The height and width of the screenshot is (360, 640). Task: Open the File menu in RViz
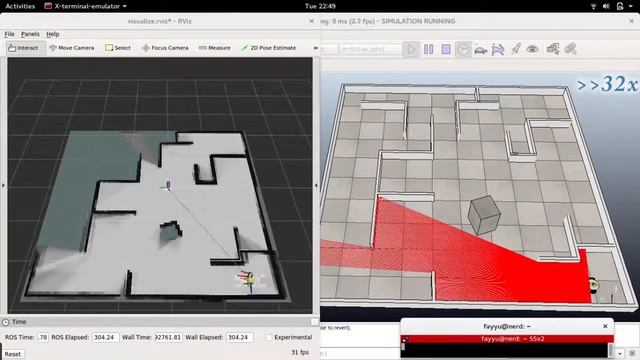click(x=9, y=34)
